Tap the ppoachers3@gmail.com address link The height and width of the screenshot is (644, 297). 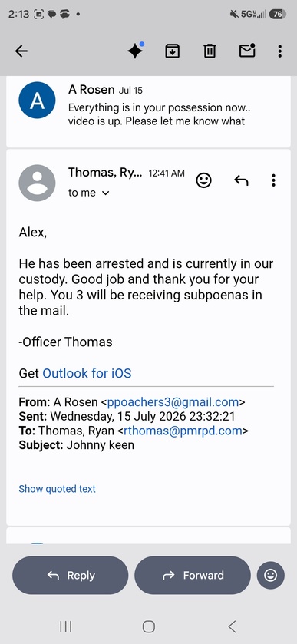173,402
